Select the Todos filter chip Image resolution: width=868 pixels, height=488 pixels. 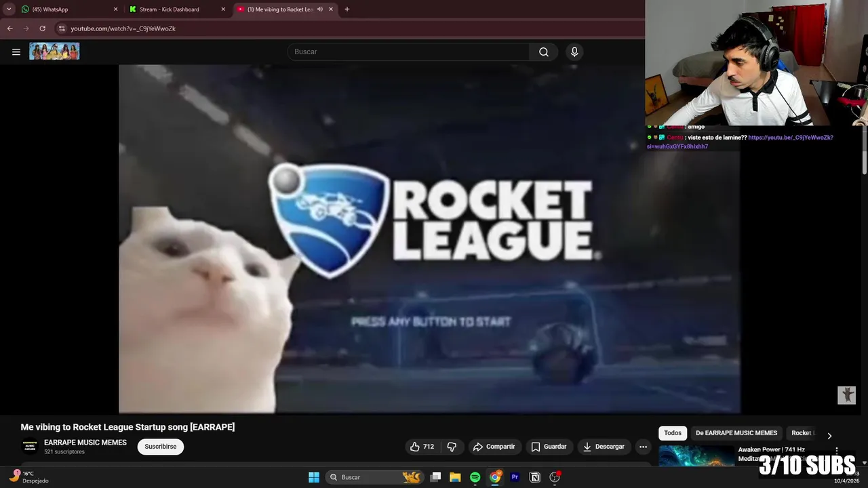coord(673,433)
